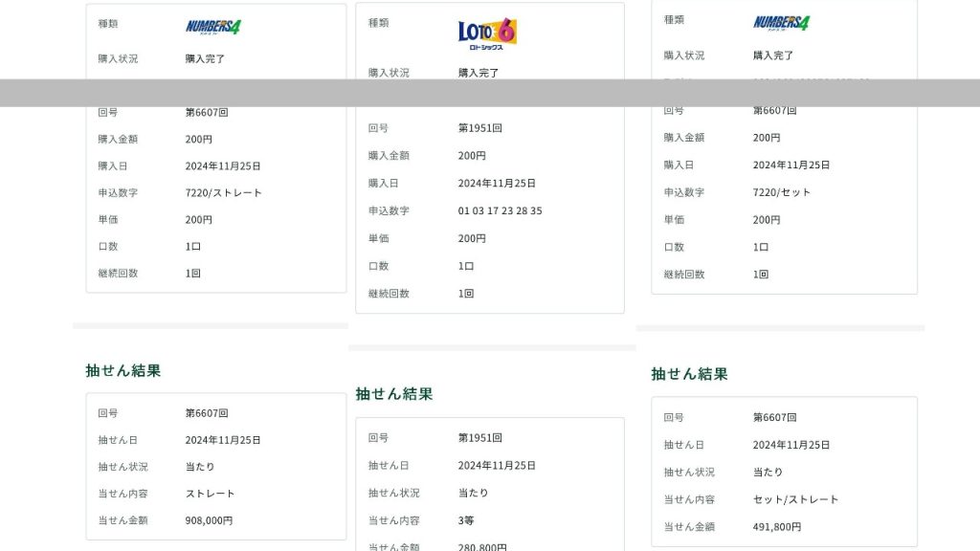Click the 491,800円 prize amount

tap(776, 526)
